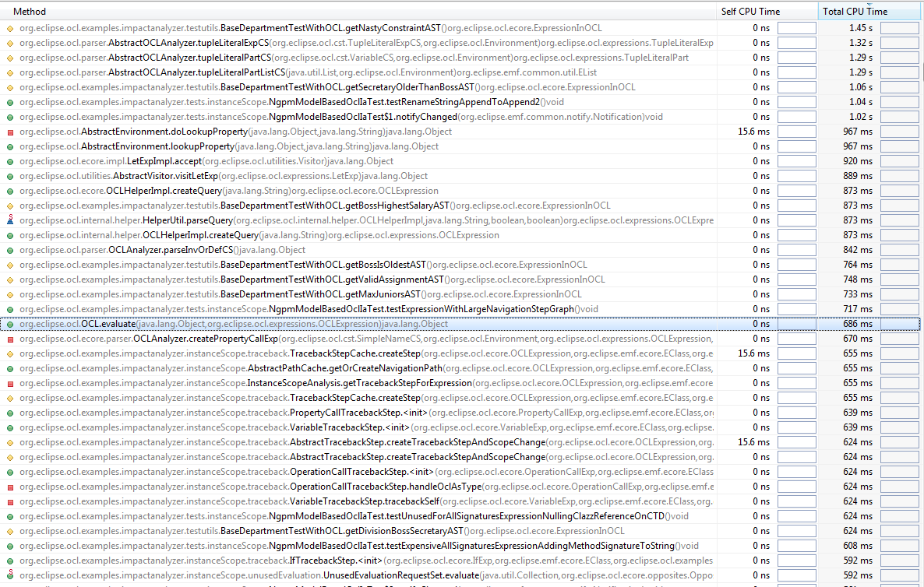Click the 1.45 s total CPU time value
This screenshot has width=924, height=587.
[861, 28]
